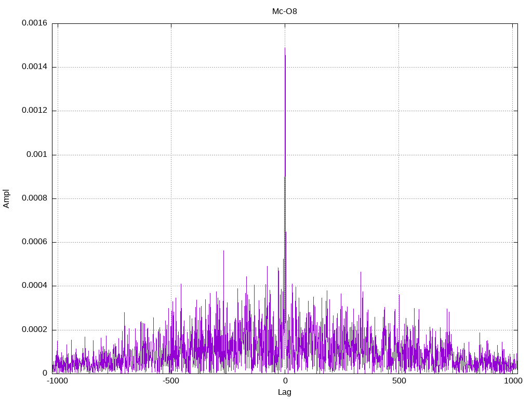Click the top of the main peak near lag 0
The image size is (532, 399).
click(x=285, y=48)
